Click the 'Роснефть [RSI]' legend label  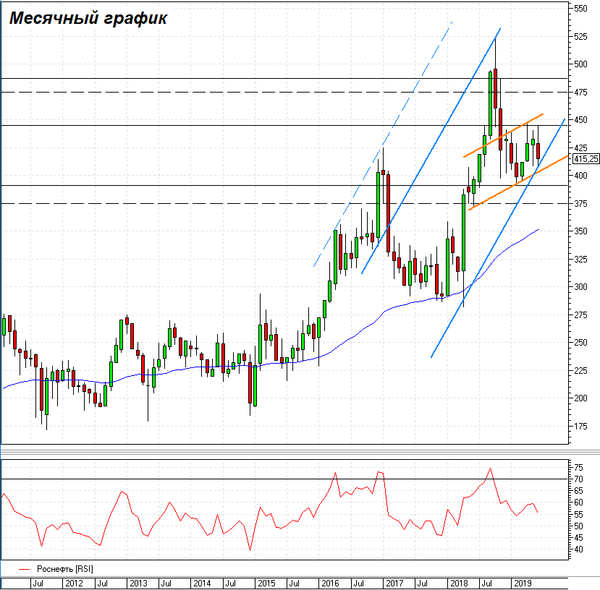tap(65, 569)
